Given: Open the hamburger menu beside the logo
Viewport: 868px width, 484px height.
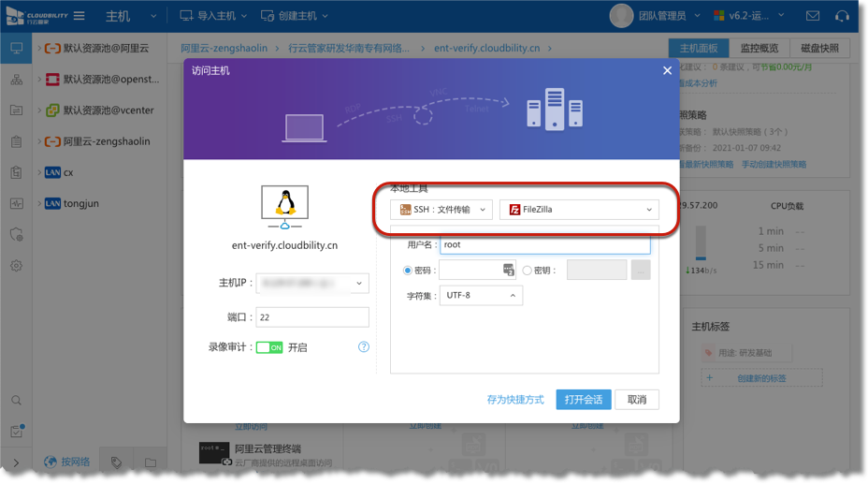Looking at the screenshot, I should [80, 16].
